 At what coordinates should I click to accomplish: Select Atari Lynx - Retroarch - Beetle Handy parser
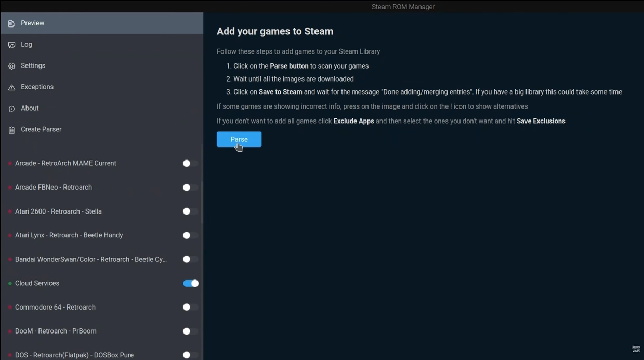click(x=69, y=235)
